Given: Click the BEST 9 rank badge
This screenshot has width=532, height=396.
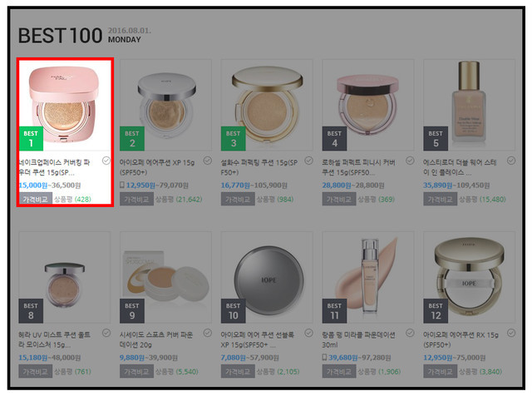Looking at the screenshot, I should [x=132, y=311].
